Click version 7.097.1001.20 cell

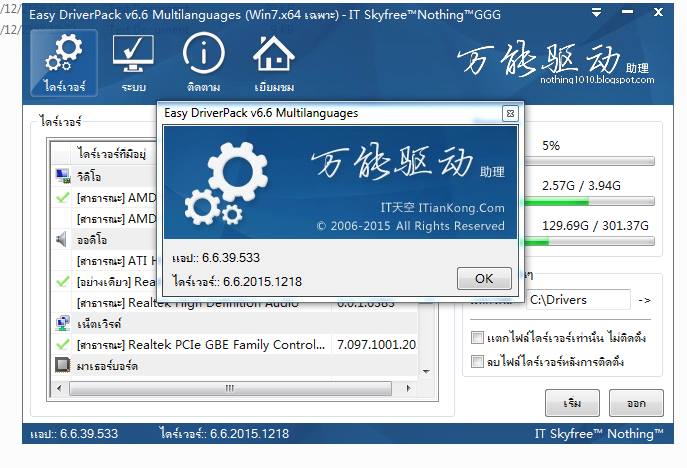(376, 345)
